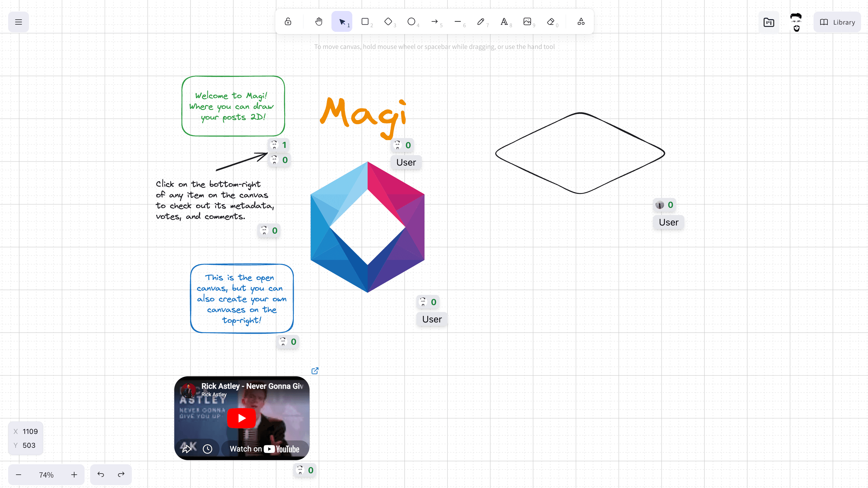The width and height of the screenshot is (868, 488).
Task: Click the Y coordinate value 503
Action: (x=29, y=445)
